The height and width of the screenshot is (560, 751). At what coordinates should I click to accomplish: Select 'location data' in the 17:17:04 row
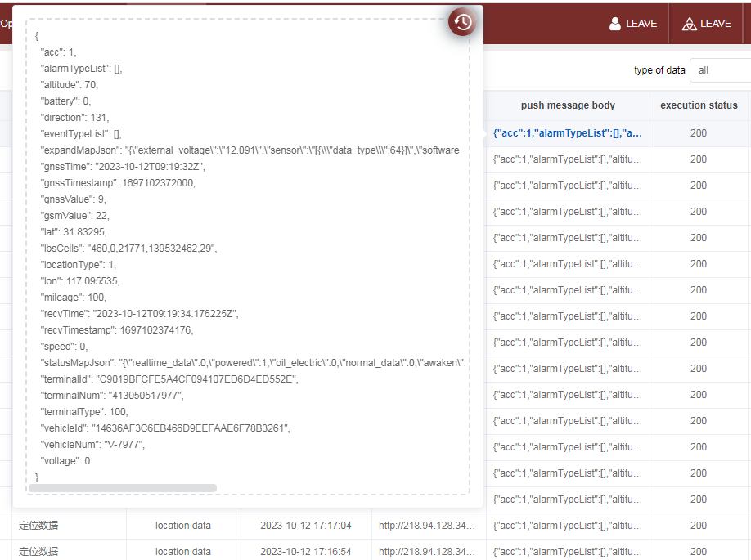tap(183, 526)
